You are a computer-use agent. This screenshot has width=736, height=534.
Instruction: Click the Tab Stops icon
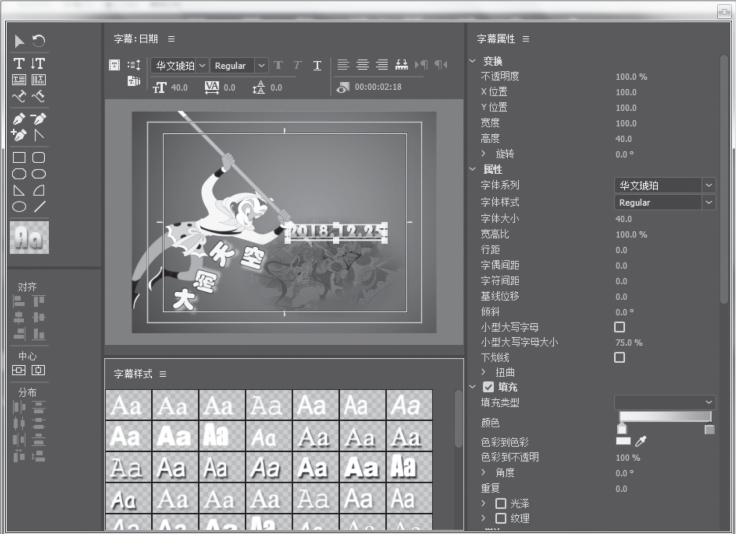click(x=401, y=65)
